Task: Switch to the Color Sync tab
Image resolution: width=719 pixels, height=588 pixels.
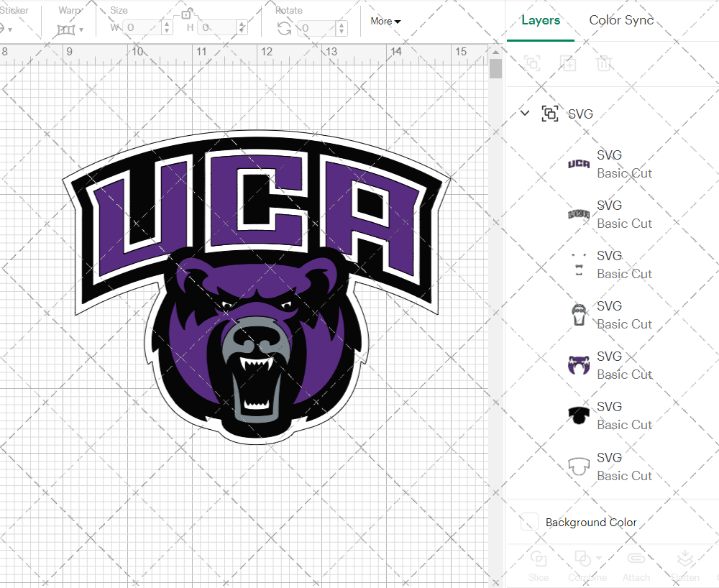Action: [x=620, y=20]
